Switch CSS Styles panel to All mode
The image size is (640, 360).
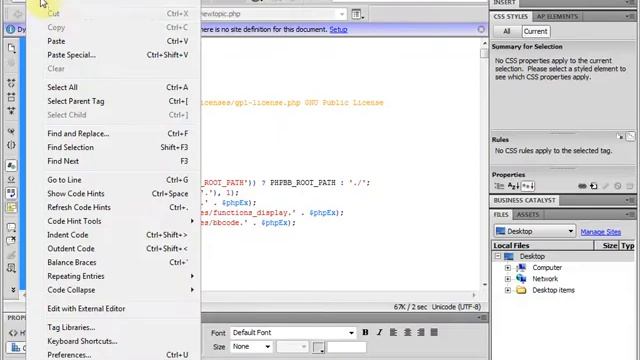point(507,31)
